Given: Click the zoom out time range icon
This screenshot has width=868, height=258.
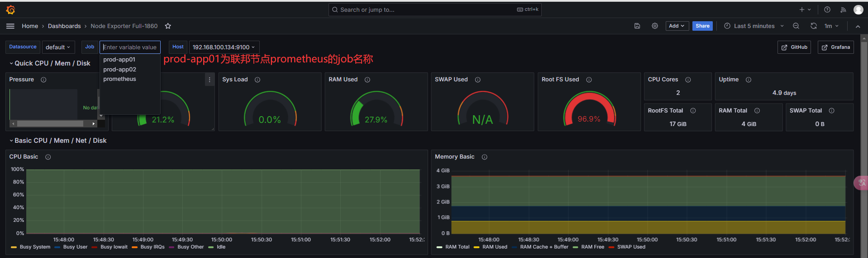Looking at the screenshot, I should [x=796, y=26].
